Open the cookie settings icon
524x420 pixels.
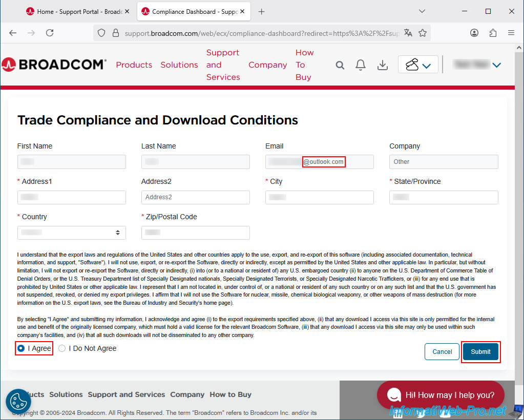18,401
